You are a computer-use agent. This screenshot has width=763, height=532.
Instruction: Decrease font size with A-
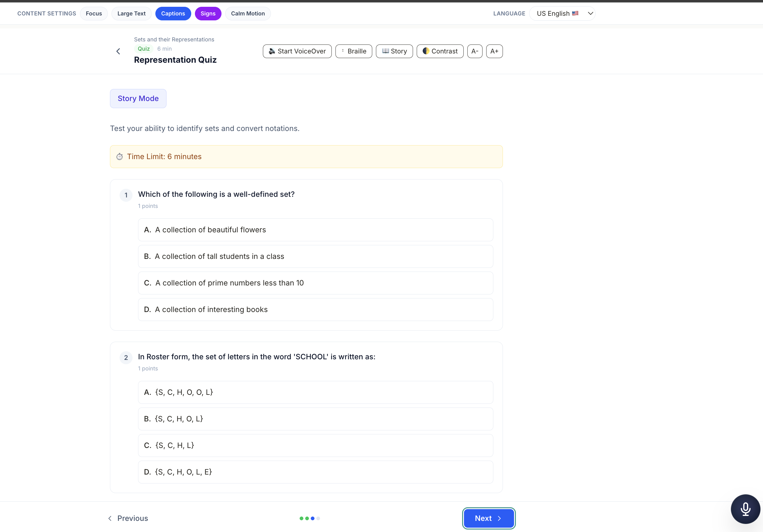tap(474, 51)
